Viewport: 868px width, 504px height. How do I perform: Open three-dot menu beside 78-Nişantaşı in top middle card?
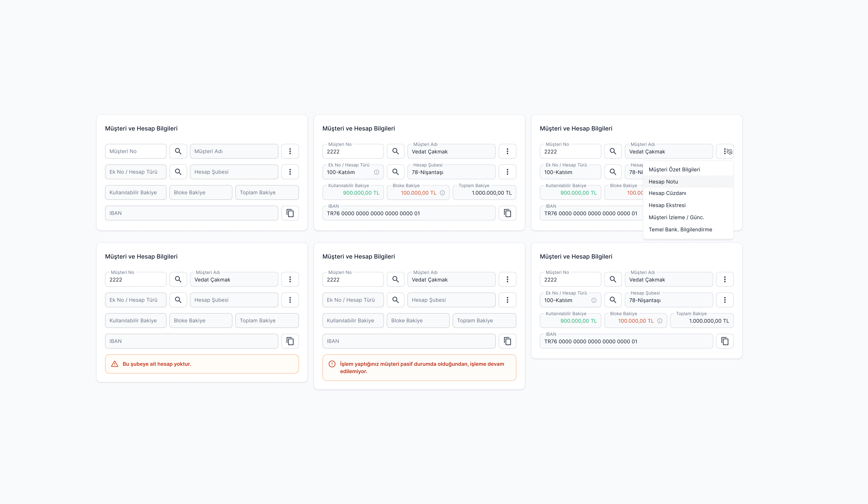point(507,172)
